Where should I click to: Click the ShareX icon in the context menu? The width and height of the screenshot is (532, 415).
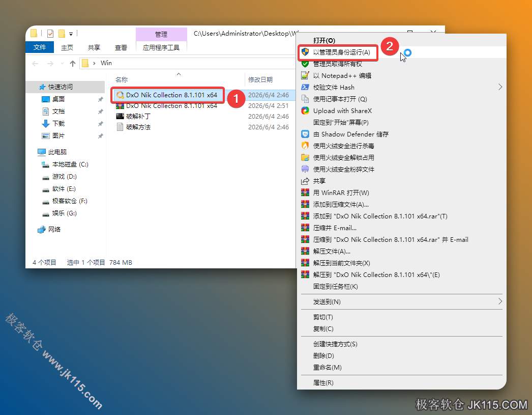305,110
